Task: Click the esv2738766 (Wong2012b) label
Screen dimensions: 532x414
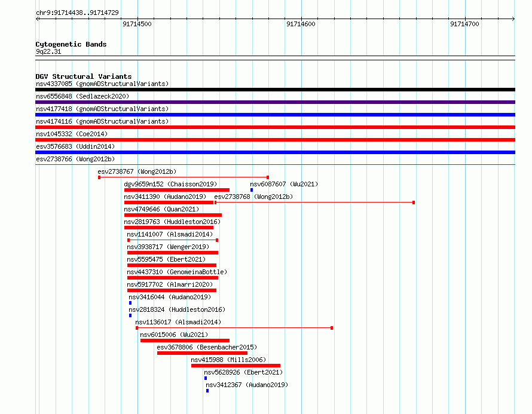Action: [x=75, y=159]
